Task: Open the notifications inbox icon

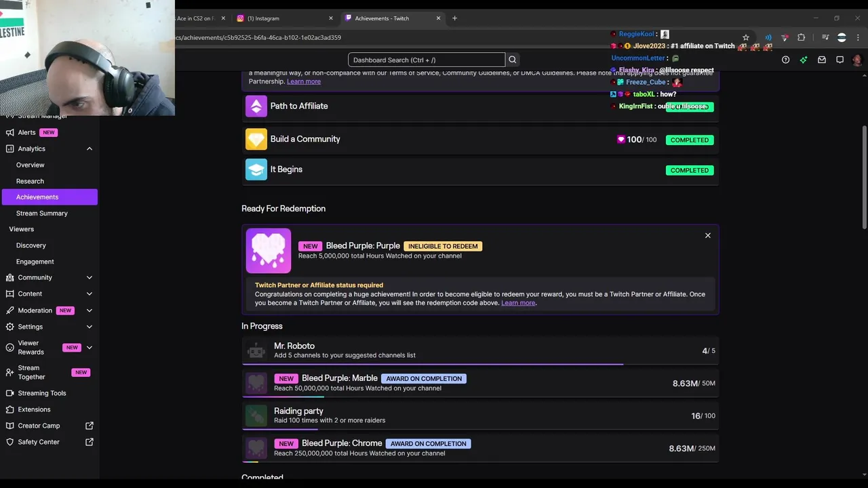Action: [822, 60]
